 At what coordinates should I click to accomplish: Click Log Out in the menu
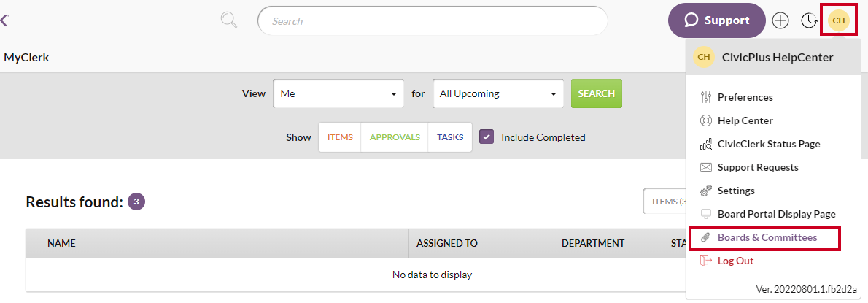[735, 261]
